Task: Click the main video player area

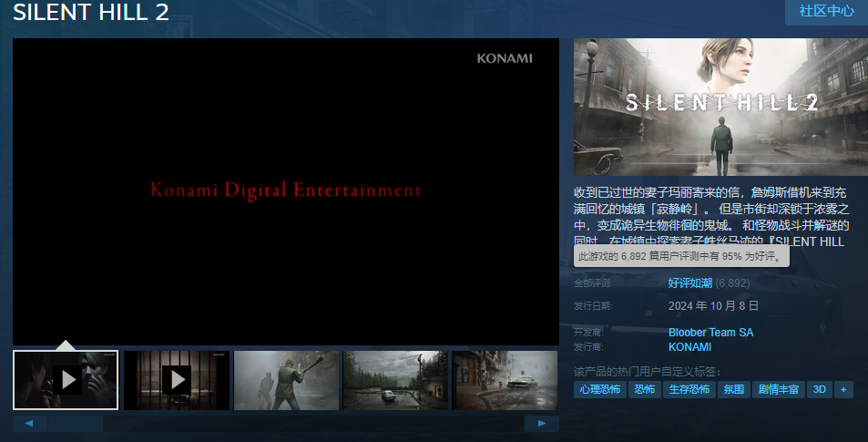Action: pos(286,191)
